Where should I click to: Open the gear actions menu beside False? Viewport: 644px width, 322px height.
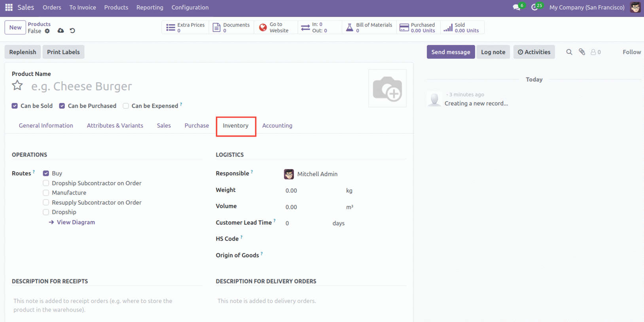pos(47,31)
